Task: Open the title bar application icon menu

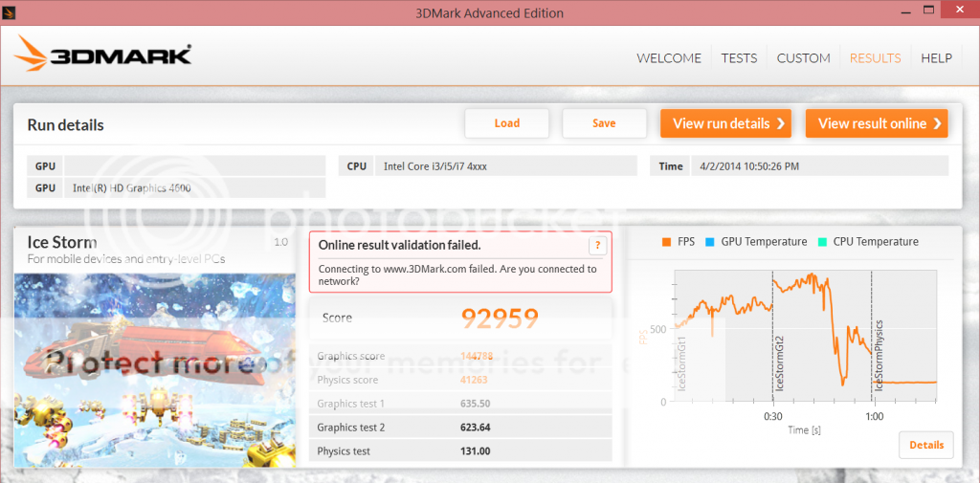Action: tap(11, 11)
